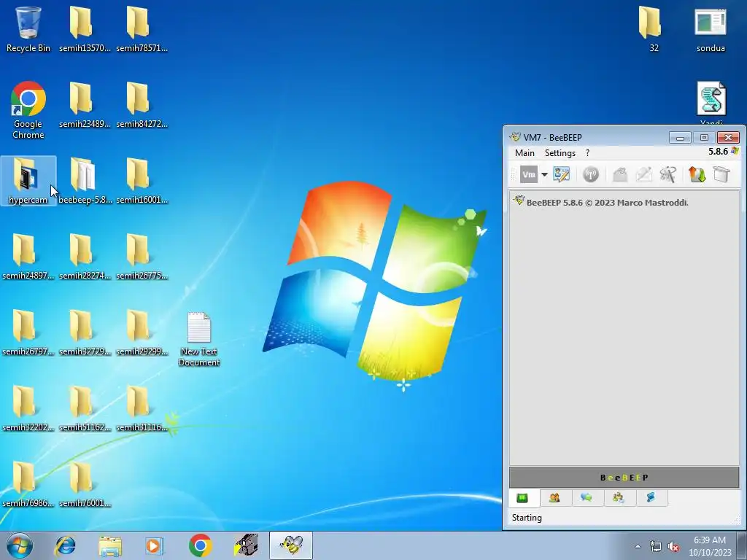Click the 'Starting' status bar text
Viewport: 747px width, 560px height.
pyautogui.click(x=527, y=518)
